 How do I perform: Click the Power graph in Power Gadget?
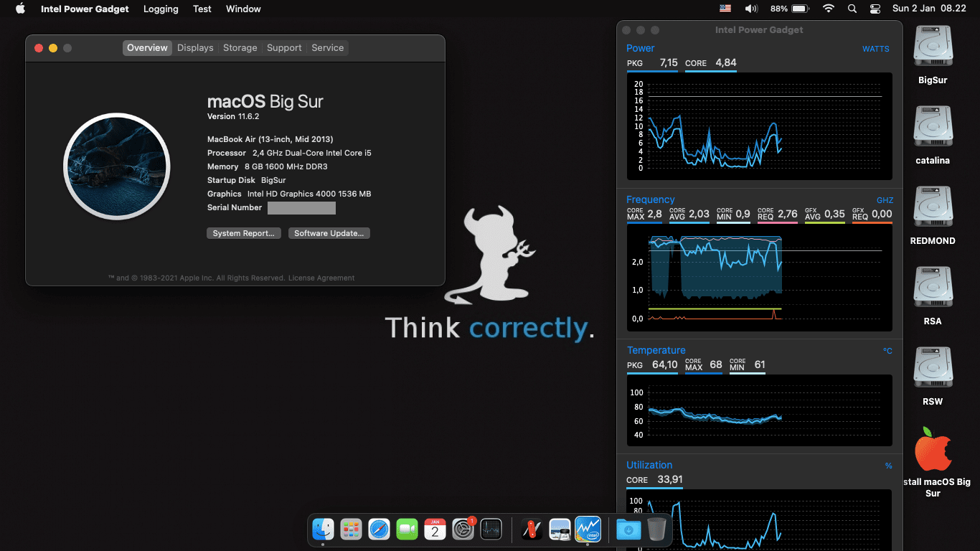(759, 126)
